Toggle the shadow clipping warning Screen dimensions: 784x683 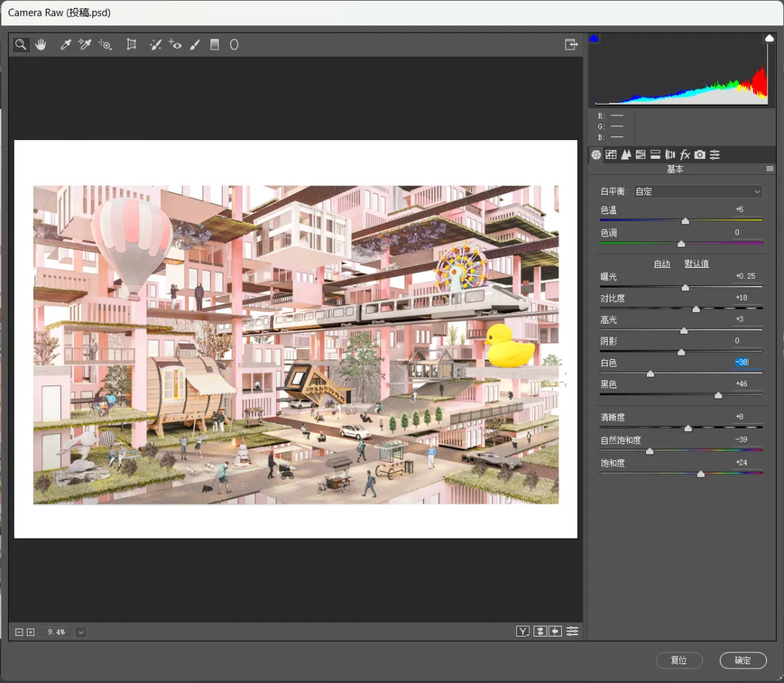click(594, 38)
